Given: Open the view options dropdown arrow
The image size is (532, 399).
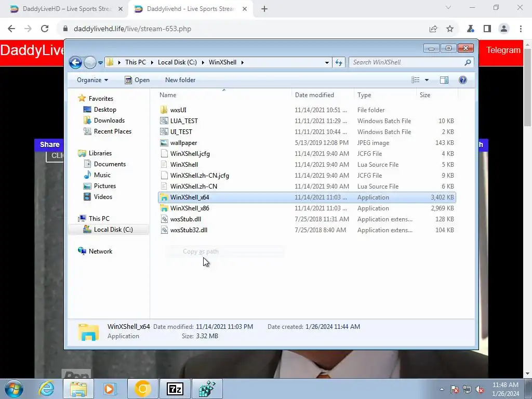Looking at the screenshot, I should [x=427, y=80].
